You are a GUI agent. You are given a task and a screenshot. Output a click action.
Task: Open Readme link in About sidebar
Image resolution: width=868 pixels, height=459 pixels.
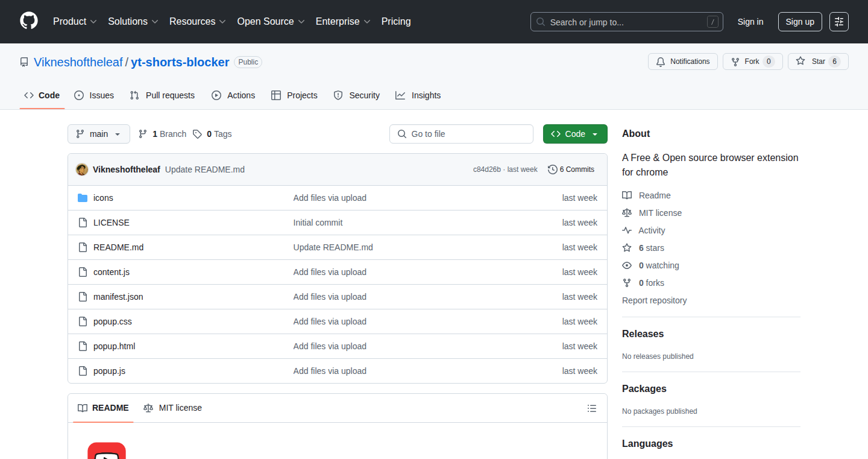(x=646, y=195)
